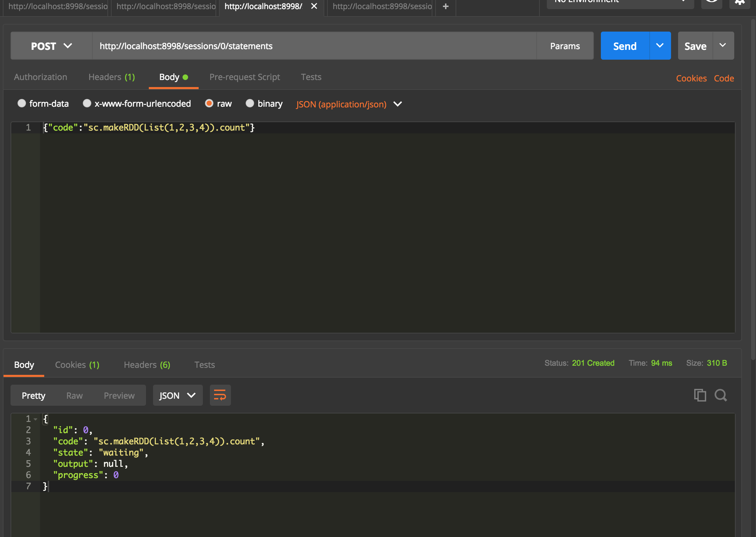
Task: Open a new request tab with plus icon
Action: pyautogui.click(x=446, y=6)
